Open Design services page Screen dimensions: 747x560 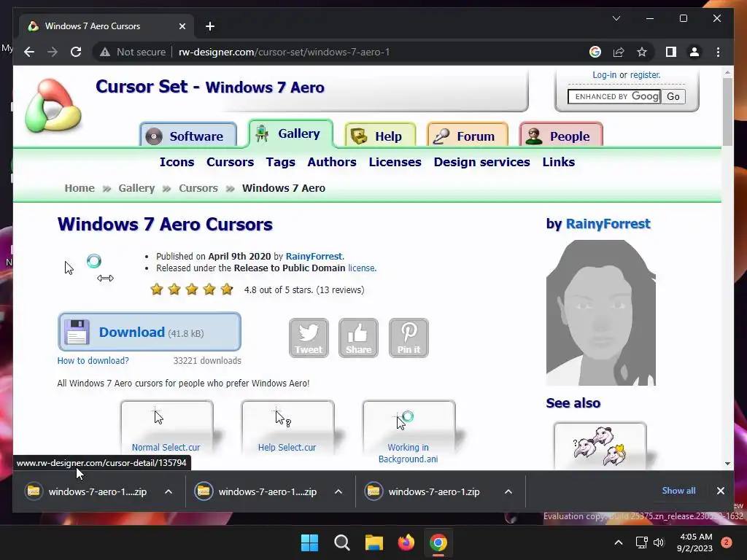pyautogui.click(x=481, y=162)
